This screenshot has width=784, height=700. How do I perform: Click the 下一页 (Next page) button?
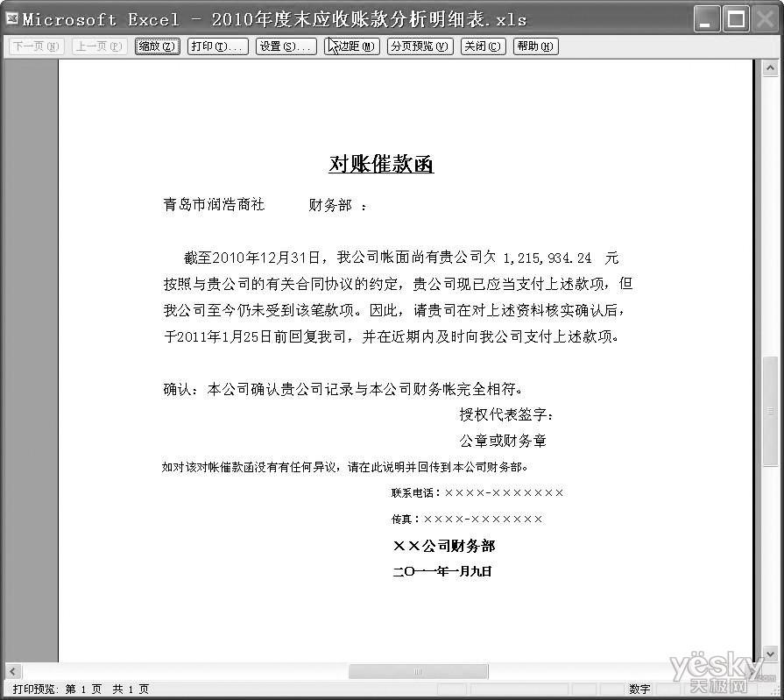[x=36, y=46]
